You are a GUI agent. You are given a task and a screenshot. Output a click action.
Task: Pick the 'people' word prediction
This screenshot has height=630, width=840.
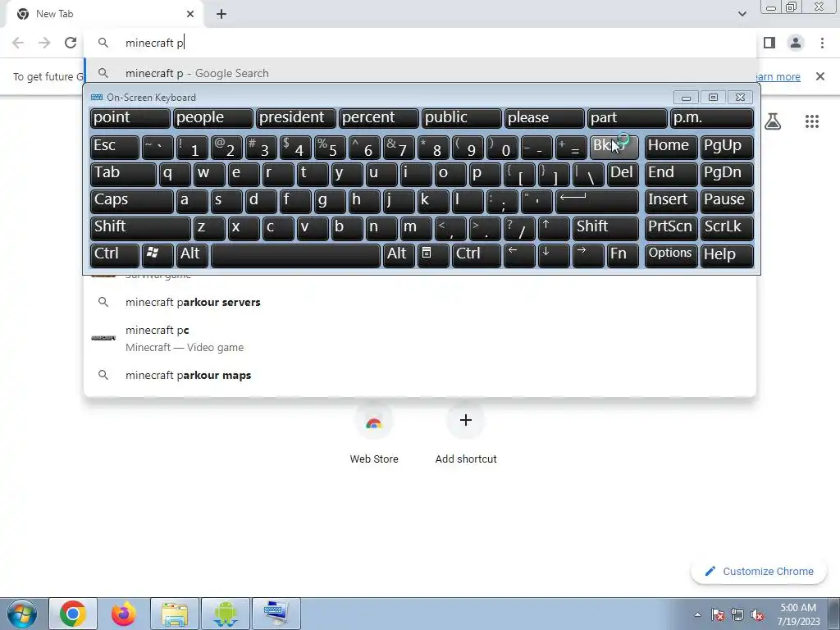click(212, 118)
